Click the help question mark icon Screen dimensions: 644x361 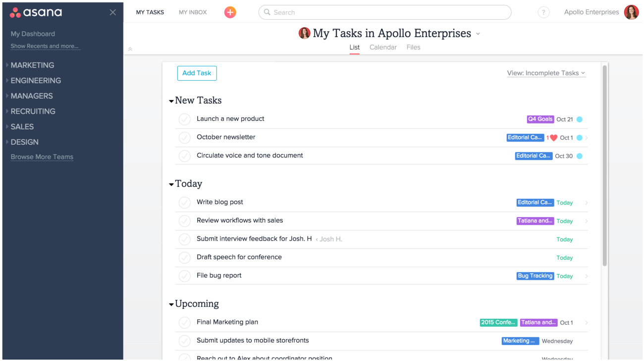coord(543,12)
